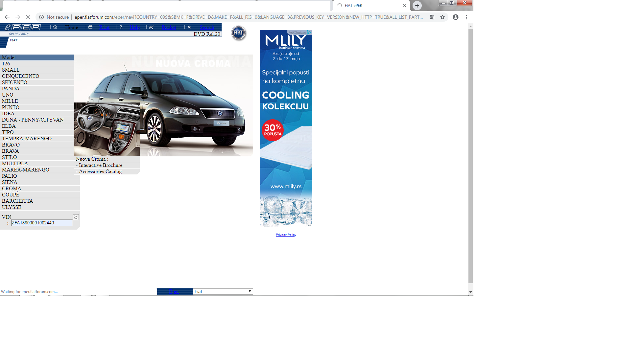This screenshot has height=362, width=644.
Task: Open the Privacy Policy link
Action: (x=286, y=235)
